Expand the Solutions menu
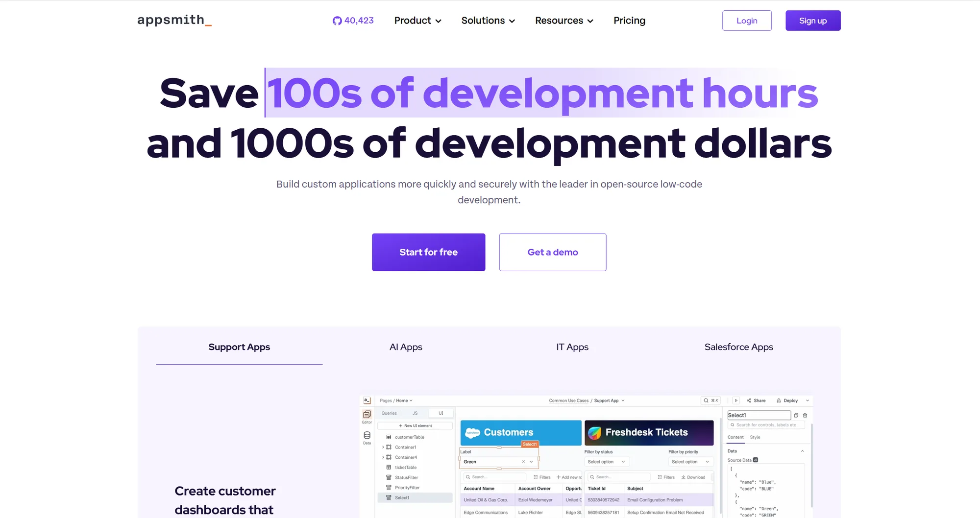980x518 pixels. point(488,21)
